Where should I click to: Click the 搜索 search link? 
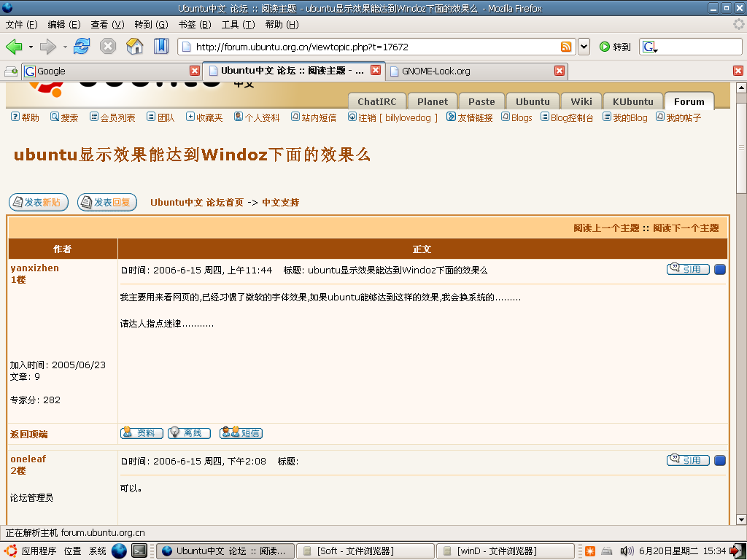coord(64,117)
